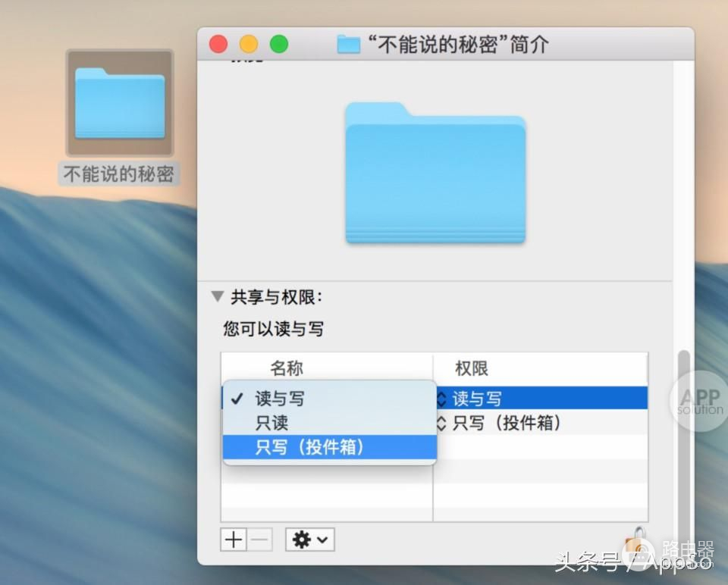Choose 只写（投件箱） in the popup menu
The width and height of the screenshot is (728, 585).
[x=330, y=447]
